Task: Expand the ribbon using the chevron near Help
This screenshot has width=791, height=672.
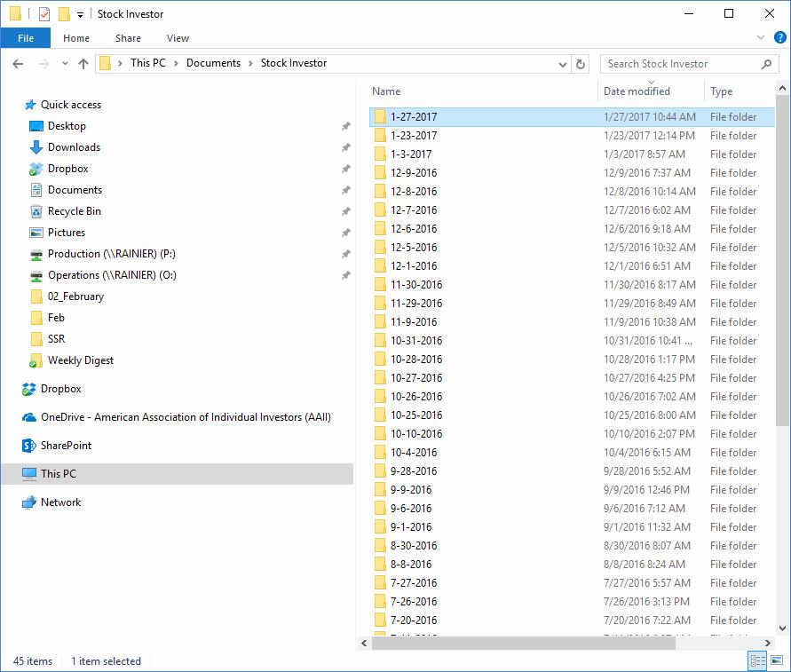Action: pos(760,38)
